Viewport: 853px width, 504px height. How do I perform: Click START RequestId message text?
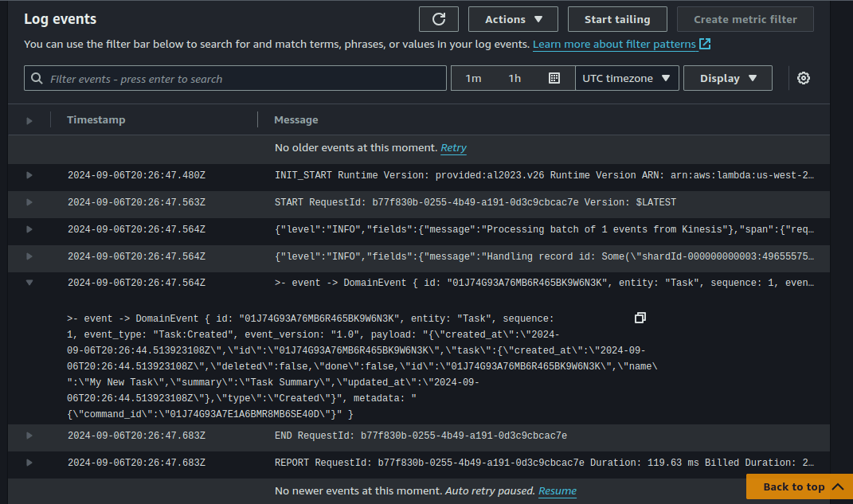tap(475, 202)
